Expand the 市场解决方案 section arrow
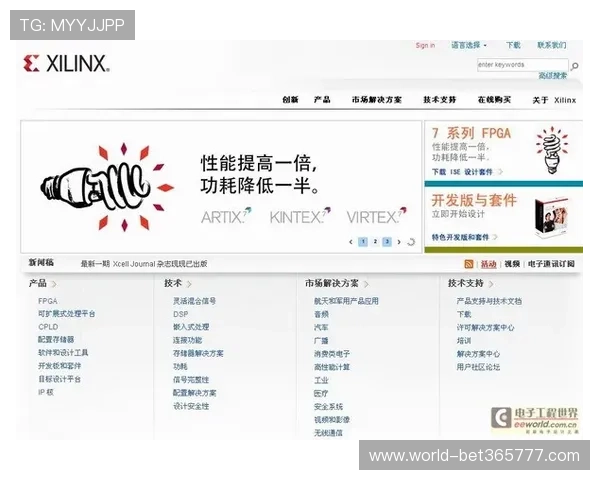The height and width of the screenshot is (480, 600). [x=366, y=284]
